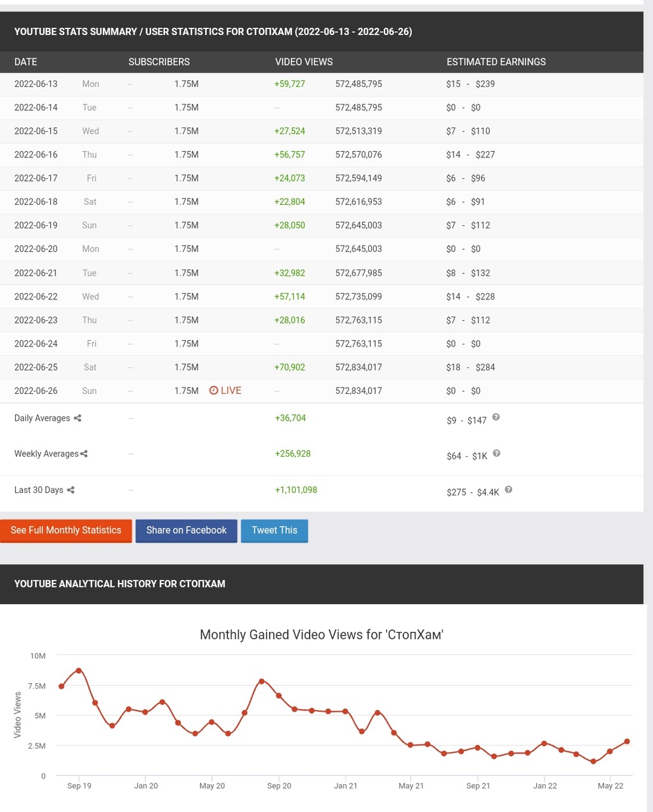Click earnings value $14 - $227
The height and width of the screenshot is (812, 653).
(470, 154)
